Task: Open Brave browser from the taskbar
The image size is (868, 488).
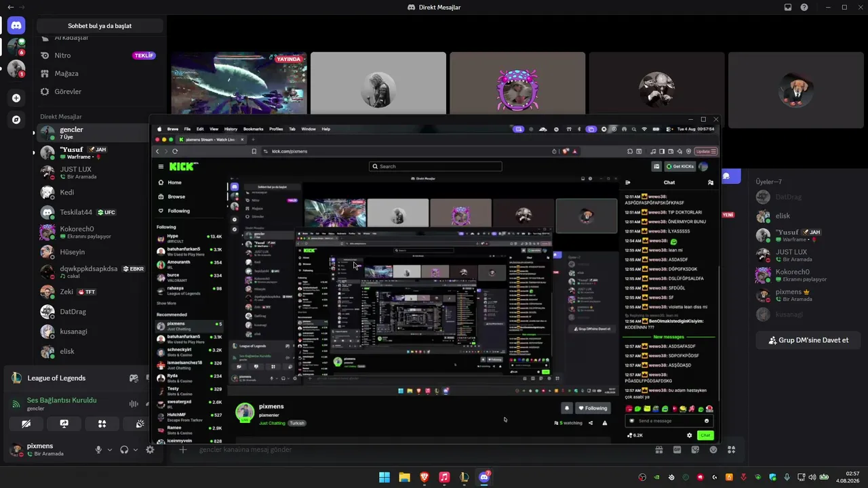Action: click(425, 477)
